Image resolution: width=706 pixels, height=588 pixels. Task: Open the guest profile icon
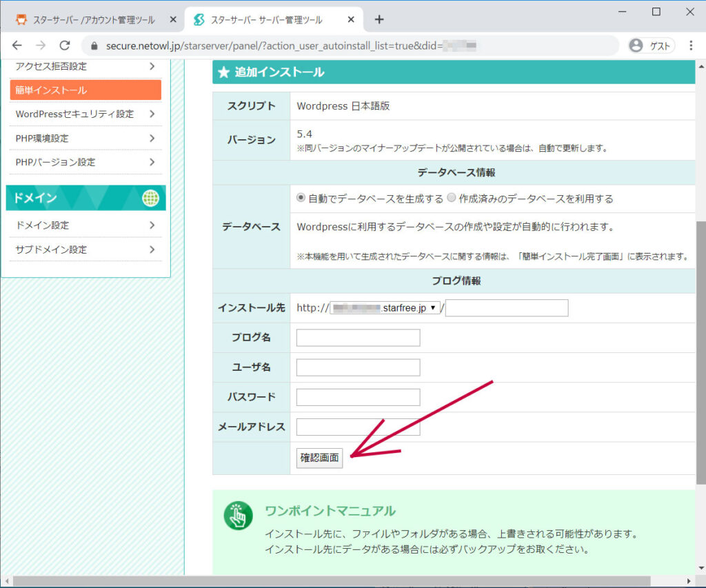coord(636,45)
